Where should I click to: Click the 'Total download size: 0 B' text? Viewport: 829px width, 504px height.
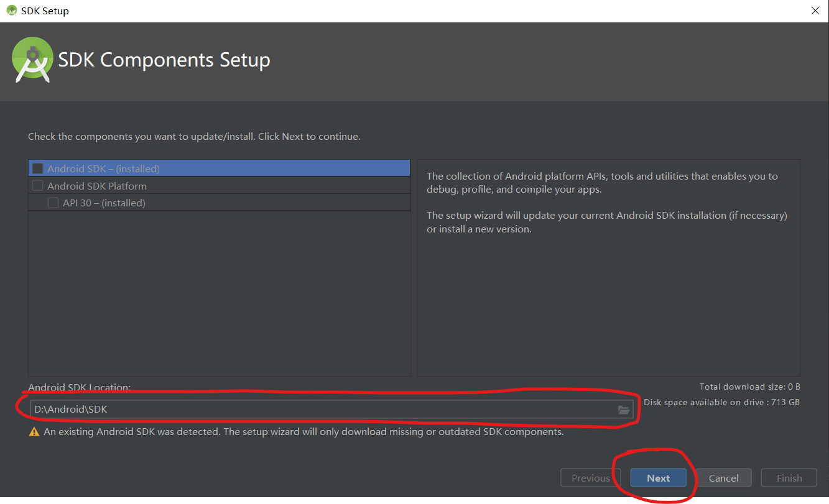749,387
